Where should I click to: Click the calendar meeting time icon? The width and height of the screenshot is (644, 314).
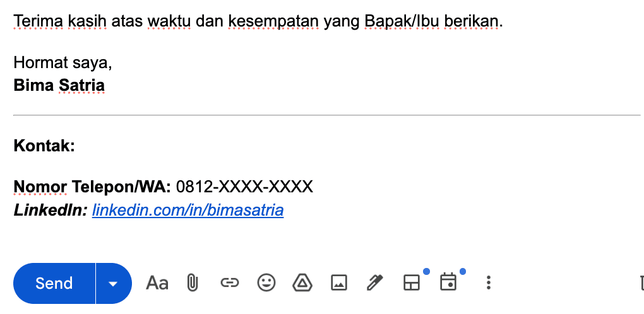point(448,283)
